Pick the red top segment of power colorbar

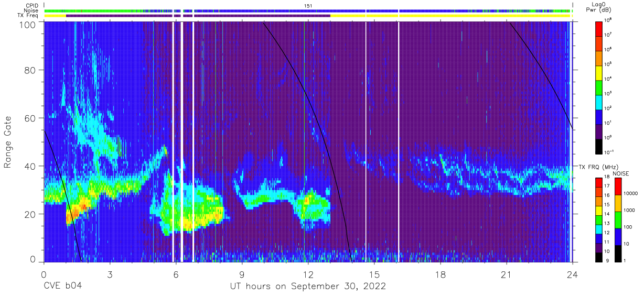(599, 29)
